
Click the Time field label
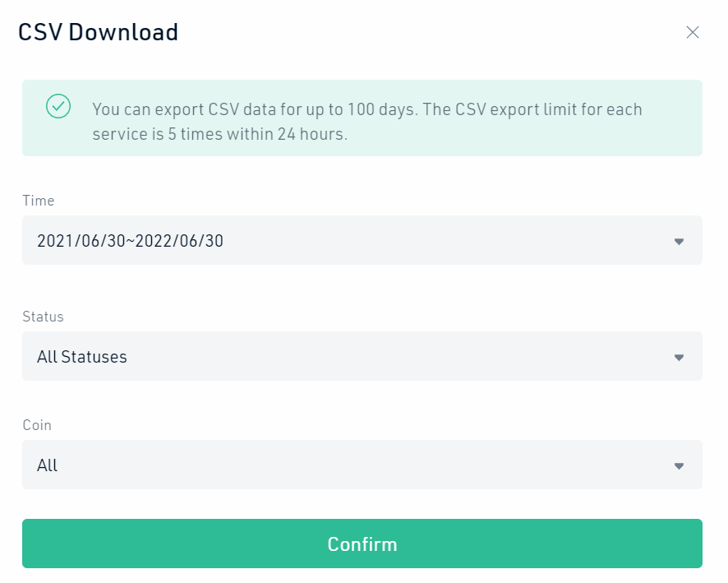[x=38, y=201]
